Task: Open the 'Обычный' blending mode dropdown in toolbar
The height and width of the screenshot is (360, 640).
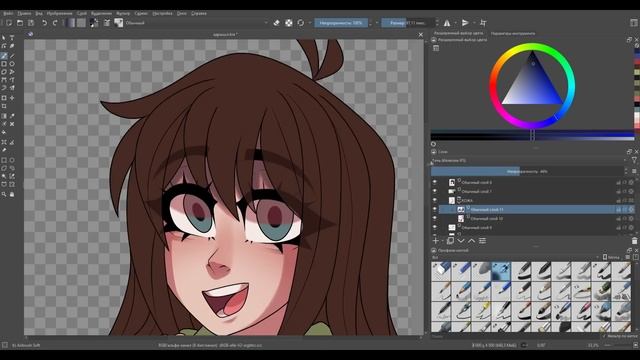Action: point(196,23)
